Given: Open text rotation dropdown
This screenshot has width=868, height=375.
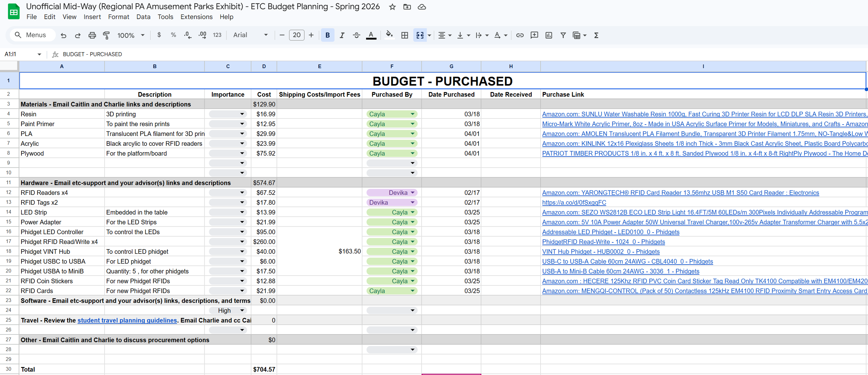Looking at the screenshot, I should click(500, 35).
